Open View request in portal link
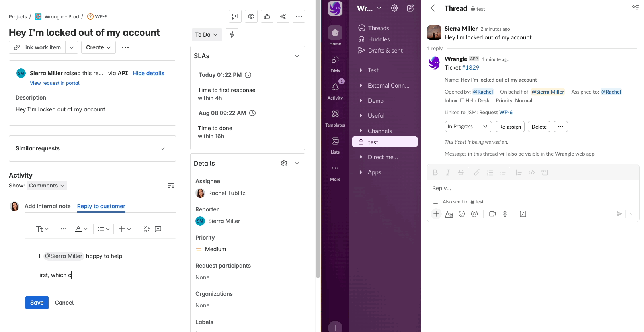 (55, 83)
